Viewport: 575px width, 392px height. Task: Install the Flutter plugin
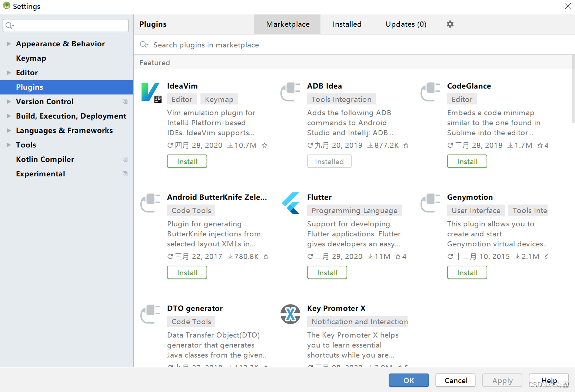click(327, 272)
